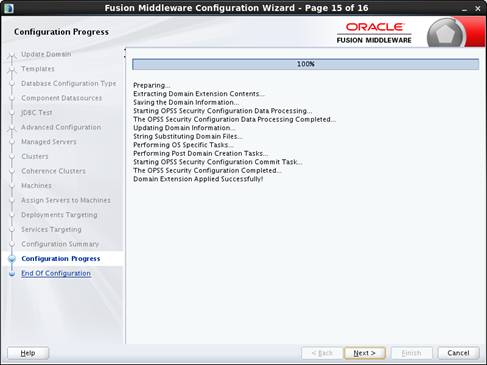487x365 pixels.
Task: Select Services Targeting step
Action: [x=51, y=229]
